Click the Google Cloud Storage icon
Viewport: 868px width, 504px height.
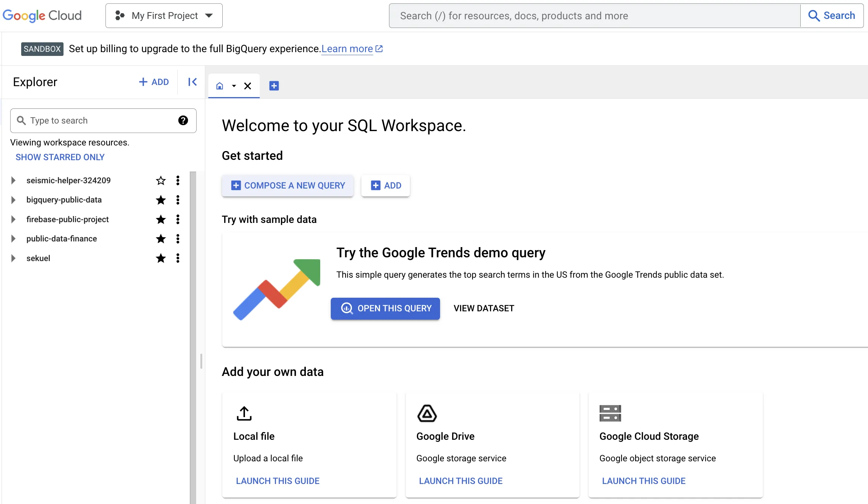tap(610, 413)
